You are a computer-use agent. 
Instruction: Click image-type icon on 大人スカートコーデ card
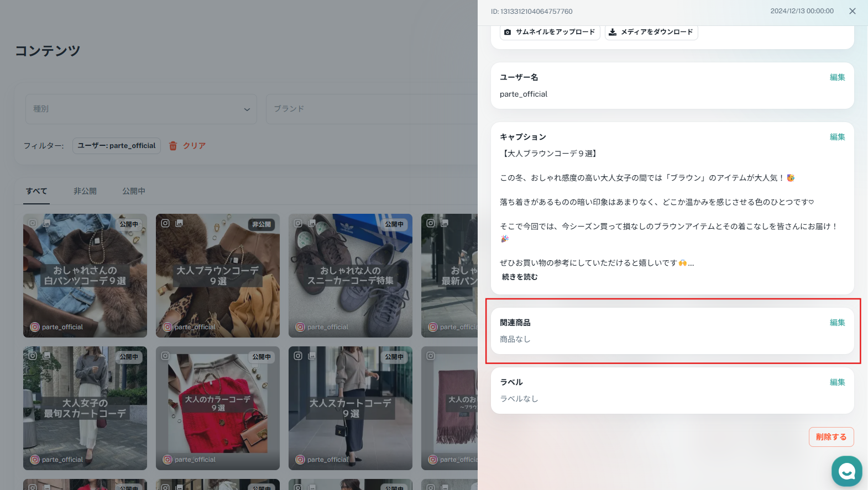(312, 356)
